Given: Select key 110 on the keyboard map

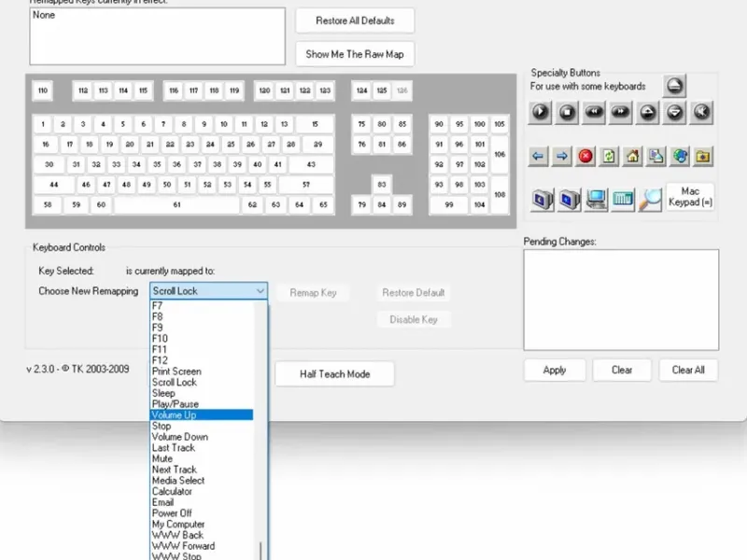Looking at the screenshot, I should coord(43,91).
